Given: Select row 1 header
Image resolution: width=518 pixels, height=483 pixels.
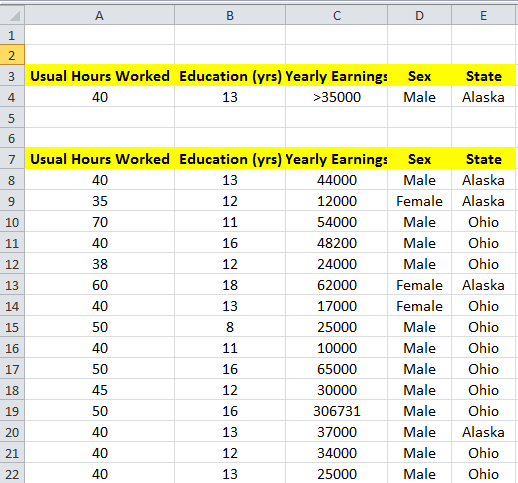Looking at the screenshot, I should coord(12,35).
